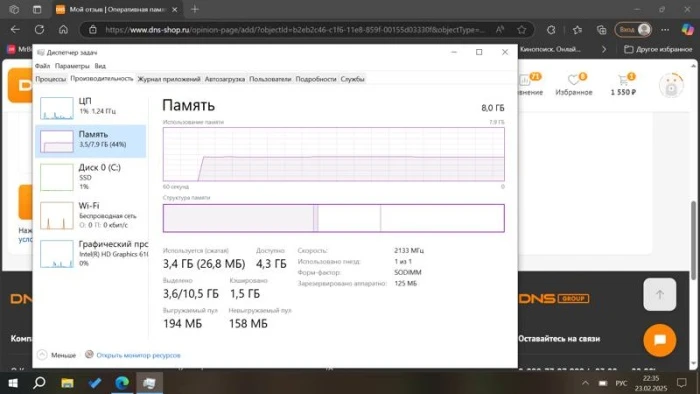This screenshot has height=394, width=700.
Task: Click the memory composition bar
Action: (333, 218)
